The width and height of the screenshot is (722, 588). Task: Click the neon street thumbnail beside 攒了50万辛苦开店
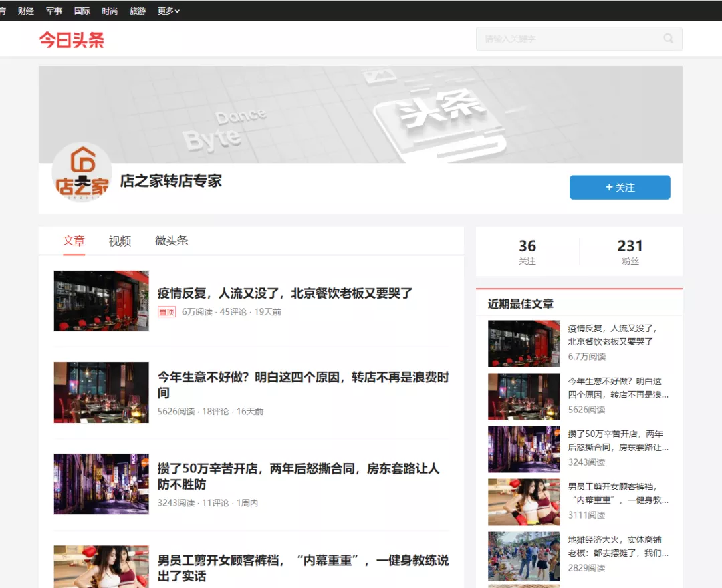click(x=101, y=484)
